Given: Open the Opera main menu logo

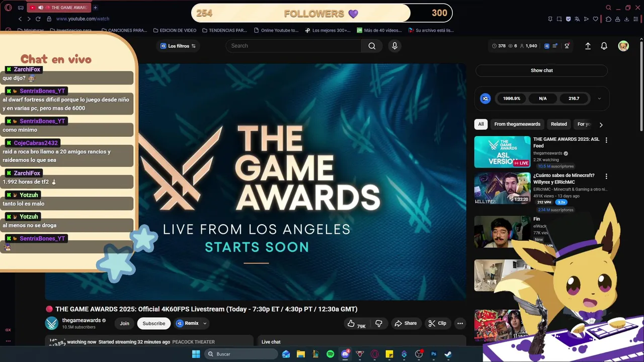Looking at the screenshot, I should [x=8, y=8].
